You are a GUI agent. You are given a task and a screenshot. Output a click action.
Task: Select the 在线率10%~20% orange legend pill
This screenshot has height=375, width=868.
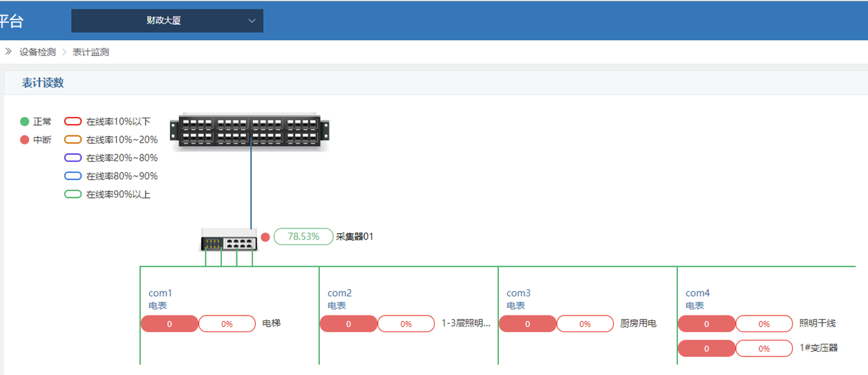[73, 140]
